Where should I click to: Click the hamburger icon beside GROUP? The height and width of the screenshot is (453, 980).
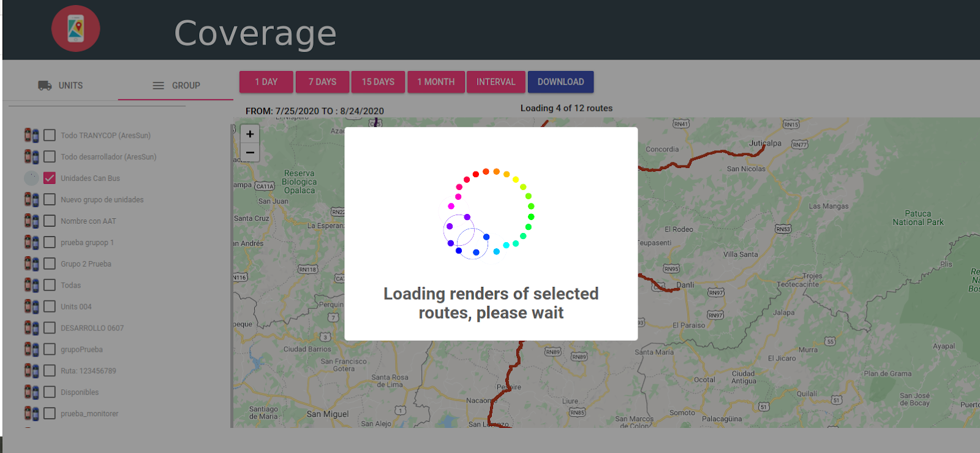click(158, 86)
